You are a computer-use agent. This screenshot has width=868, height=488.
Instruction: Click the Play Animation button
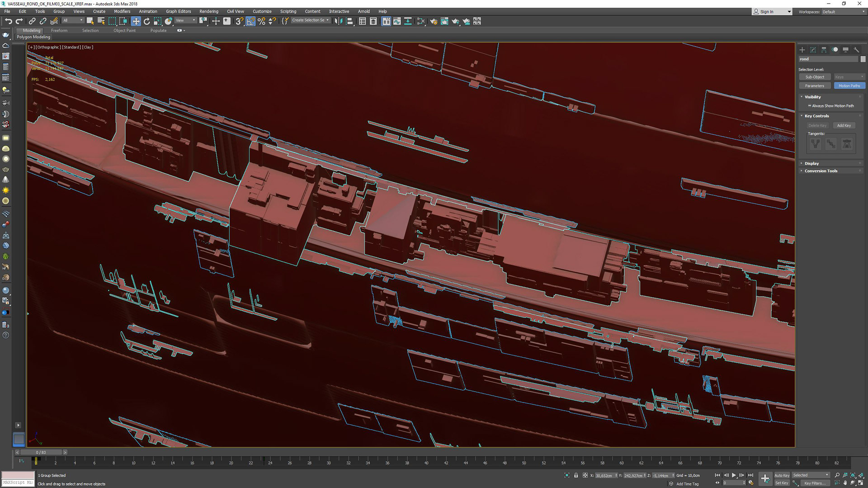click(734, 475)
